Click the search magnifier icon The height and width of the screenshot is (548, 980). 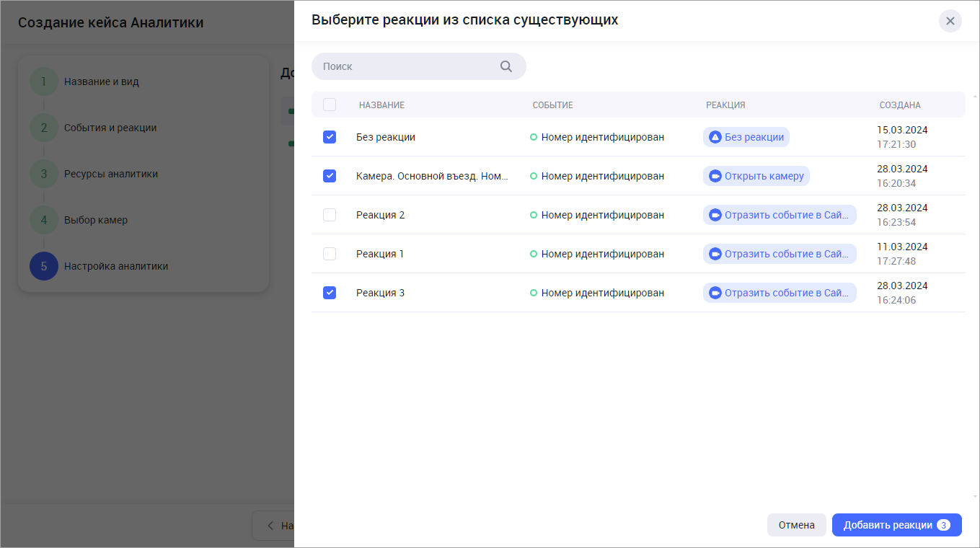pos(506,66)
